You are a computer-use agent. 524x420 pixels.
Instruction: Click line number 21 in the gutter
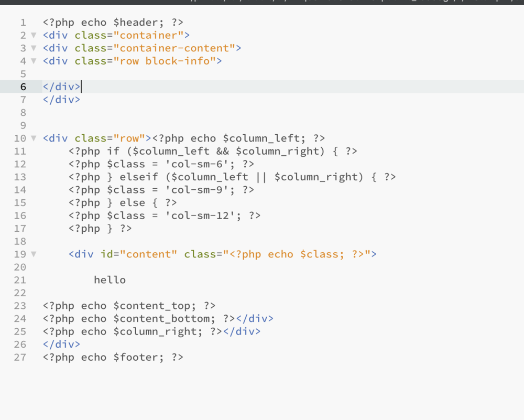[20, 280]
